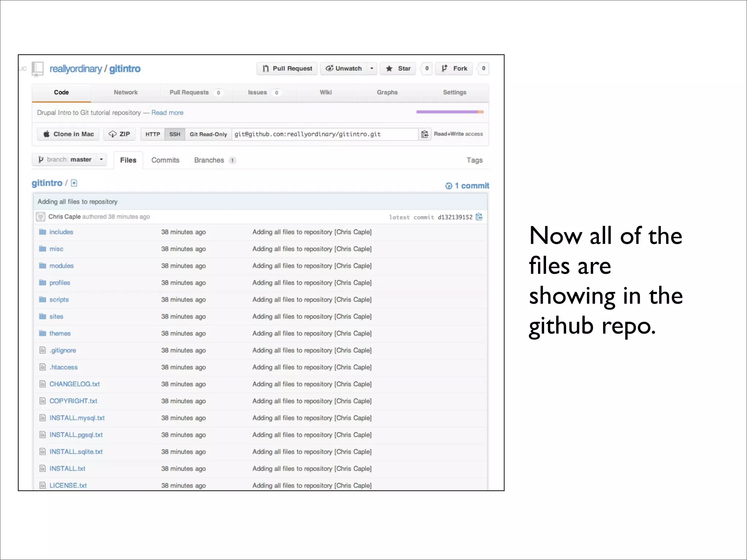
Task: Click the INSTALL.sqlite.txt file icon
Action: click(43, 451)
